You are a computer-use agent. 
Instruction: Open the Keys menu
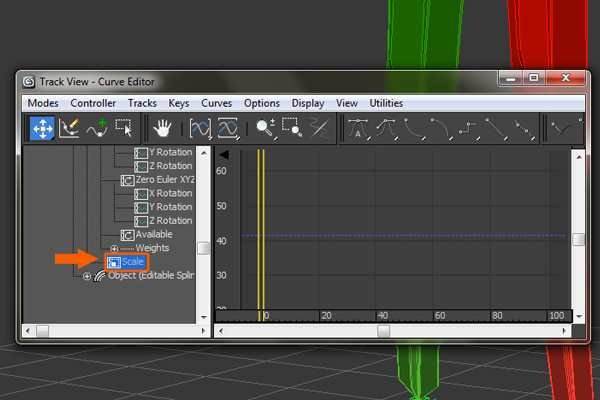click(179, 103)
